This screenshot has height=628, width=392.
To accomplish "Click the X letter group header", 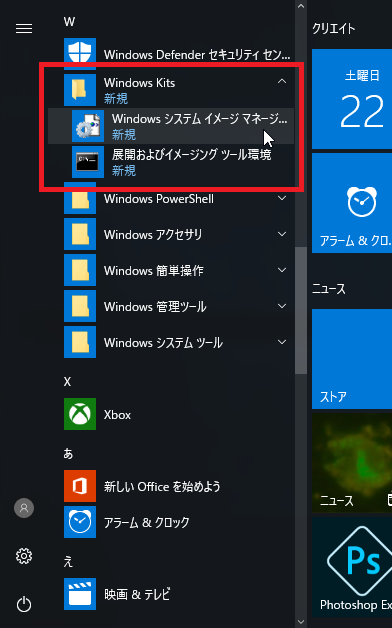I will 67,382.
